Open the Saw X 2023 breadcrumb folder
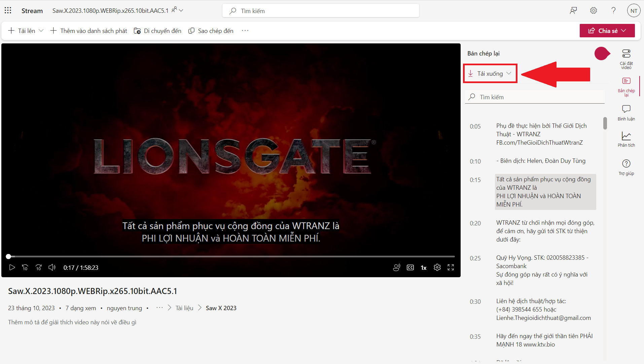This screenshot has width=644, height=364. pyautogui.click(x=221, y=308)
